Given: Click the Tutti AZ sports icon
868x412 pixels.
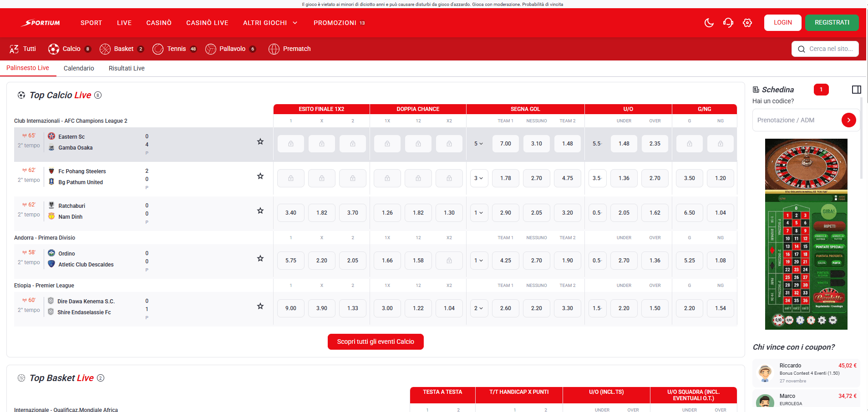Looking at the screenshot, I should tap(14, 49).
